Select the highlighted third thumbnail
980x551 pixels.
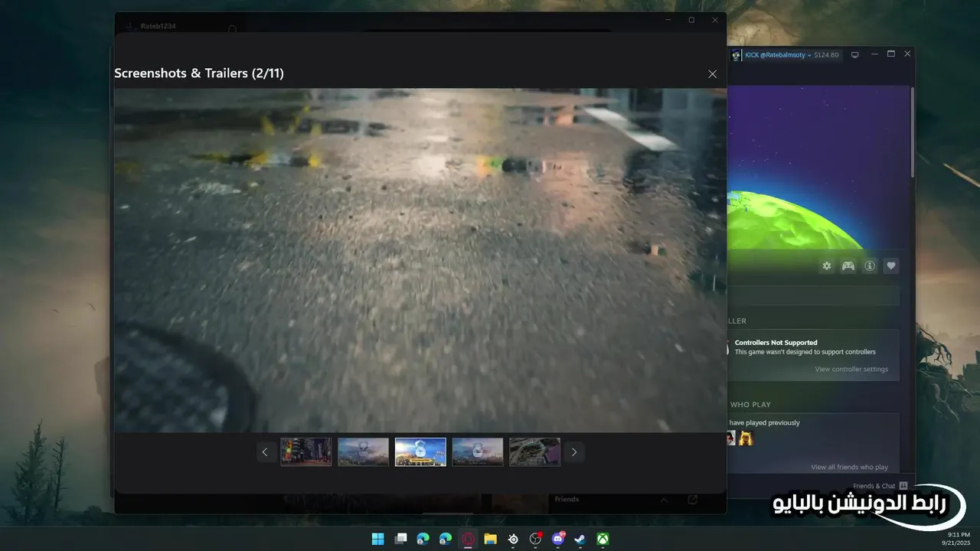(x=420, y=452)
